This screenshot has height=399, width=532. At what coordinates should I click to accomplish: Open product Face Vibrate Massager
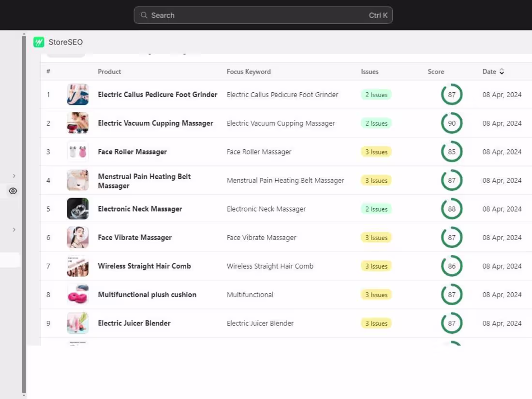[135, 237]
